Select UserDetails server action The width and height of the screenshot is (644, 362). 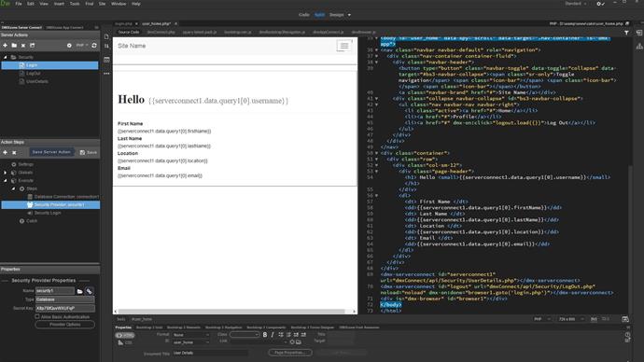click(x=37, y=82)
